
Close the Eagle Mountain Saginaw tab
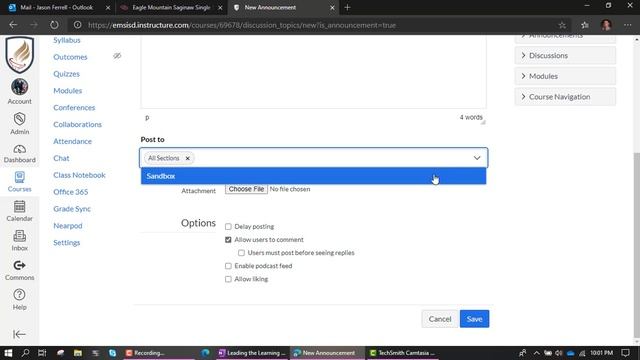220,7
